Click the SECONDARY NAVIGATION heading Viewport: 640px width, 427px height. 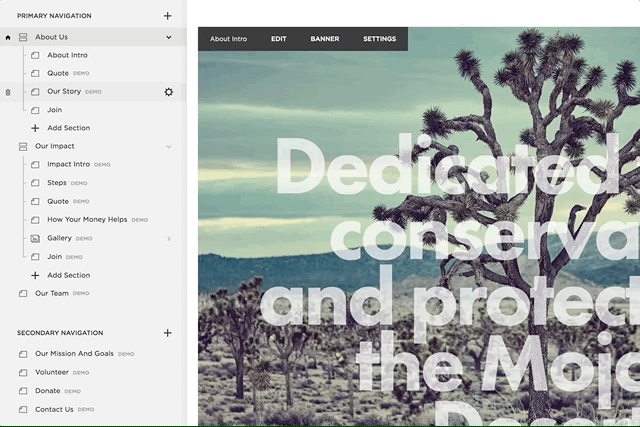click(60, 333)
